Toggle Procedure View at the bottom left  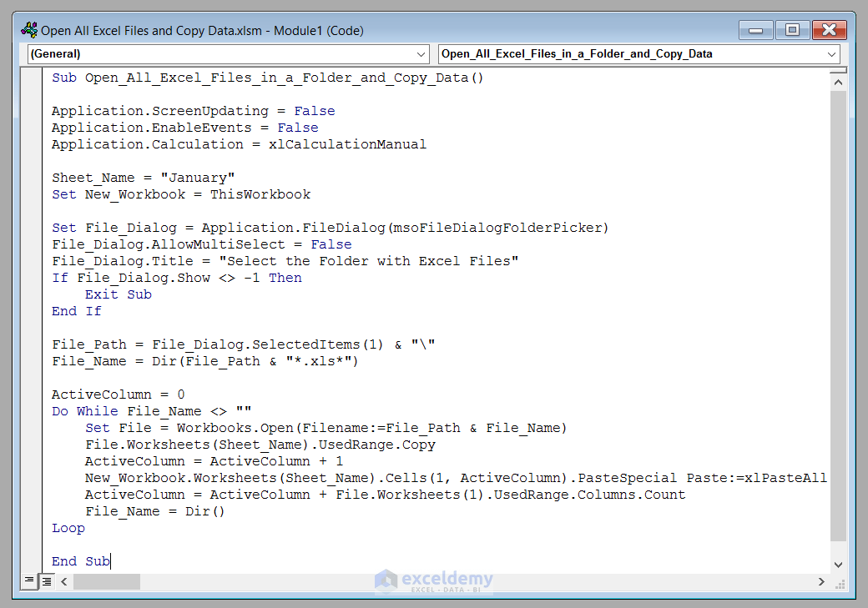point(29,581)
